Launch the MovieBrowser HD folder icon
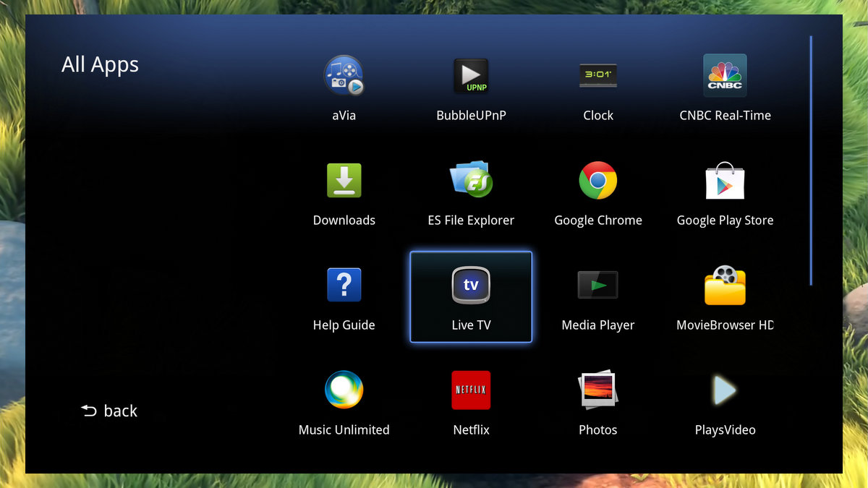This screenshot has width=868, height=488. [x=725, y=285]
